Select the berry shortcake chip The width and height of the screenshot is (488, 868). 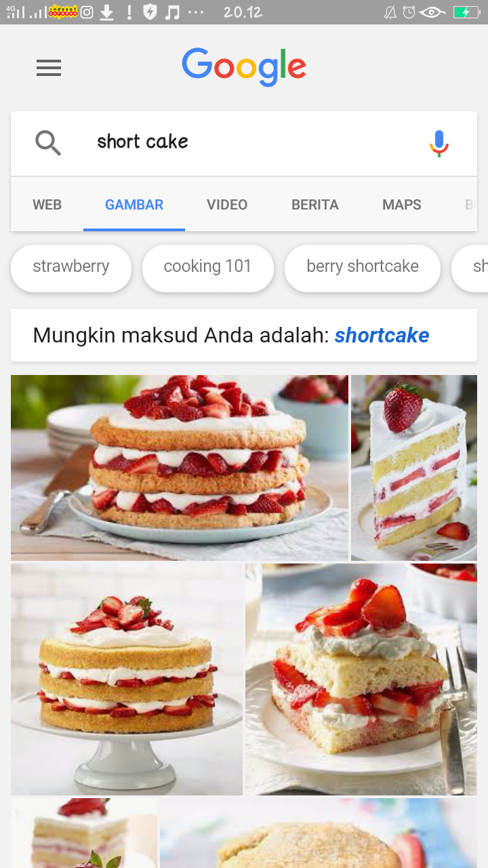[x=363, y=267]
